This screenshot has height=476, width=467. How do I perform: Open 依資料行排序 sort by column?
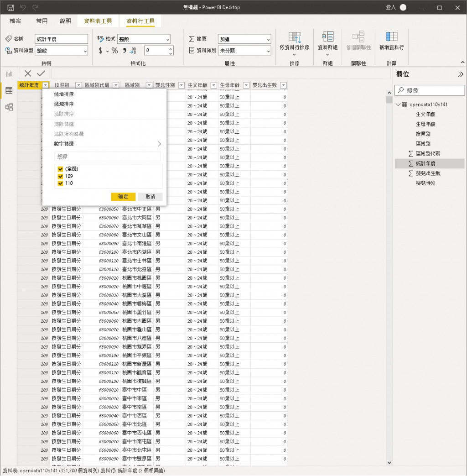click(294, 44)
